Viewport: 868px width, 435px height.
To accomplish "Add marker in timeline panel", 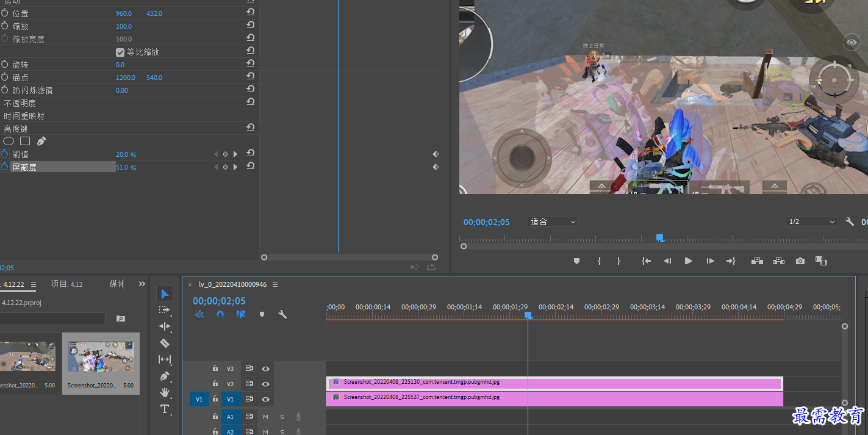I will (x=262, y=315).
